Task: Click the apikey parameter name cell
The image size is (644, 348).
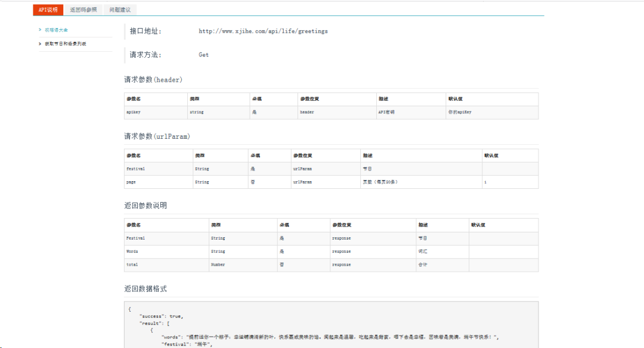Action: coord(156,113)
